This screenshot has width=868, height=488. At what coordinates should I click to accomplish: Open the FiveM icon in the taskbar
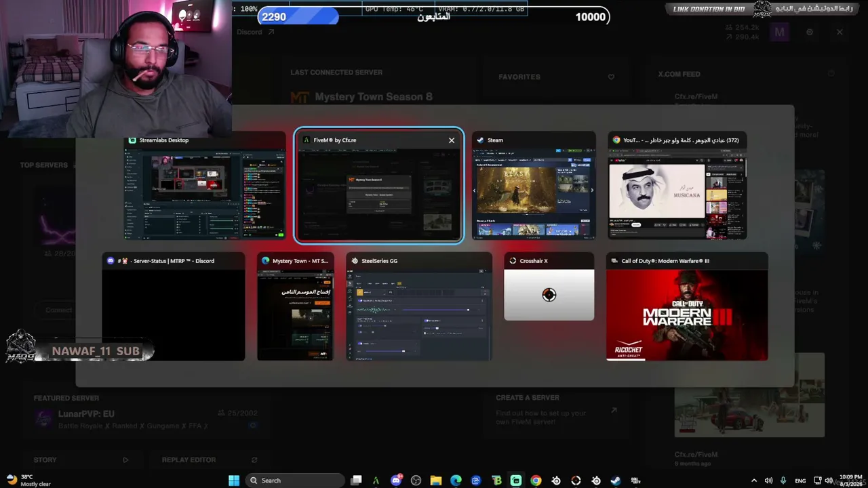(376, 481)
